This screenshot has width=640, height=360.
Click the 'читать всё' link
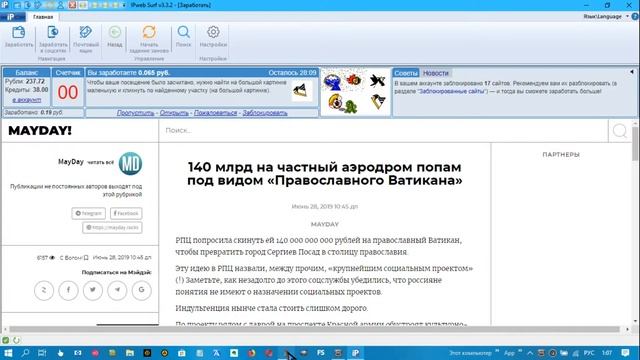coord(101,162)
